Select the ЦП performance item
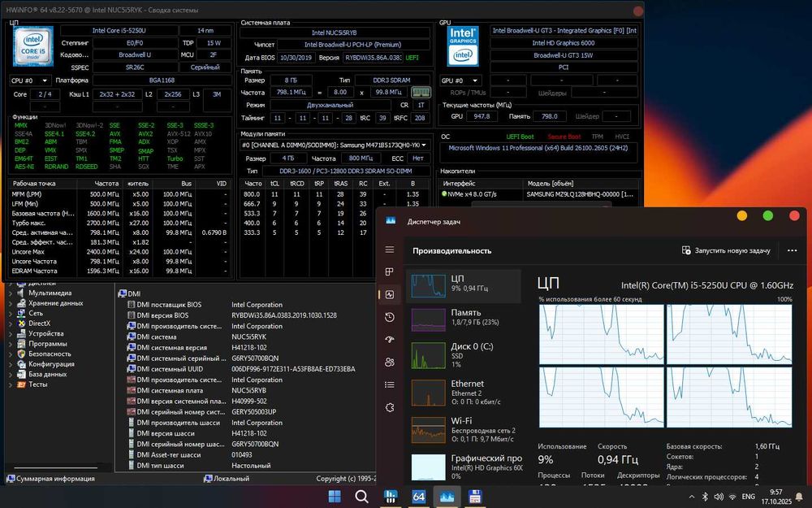Screen dimensions: 812x508 464,285
